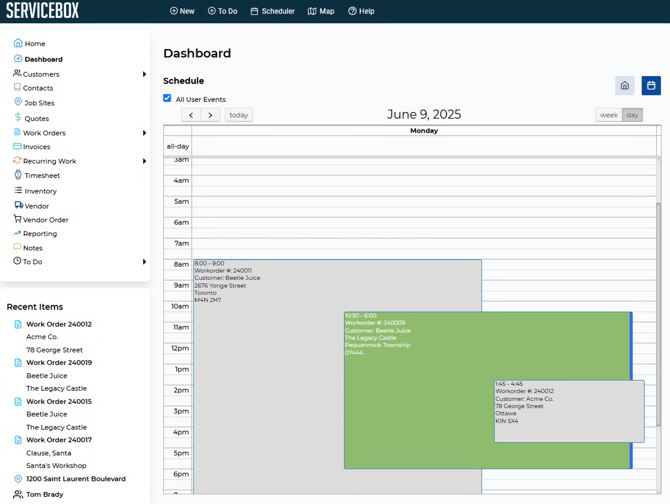Click "78 George Street" in Recent Items

54,350
